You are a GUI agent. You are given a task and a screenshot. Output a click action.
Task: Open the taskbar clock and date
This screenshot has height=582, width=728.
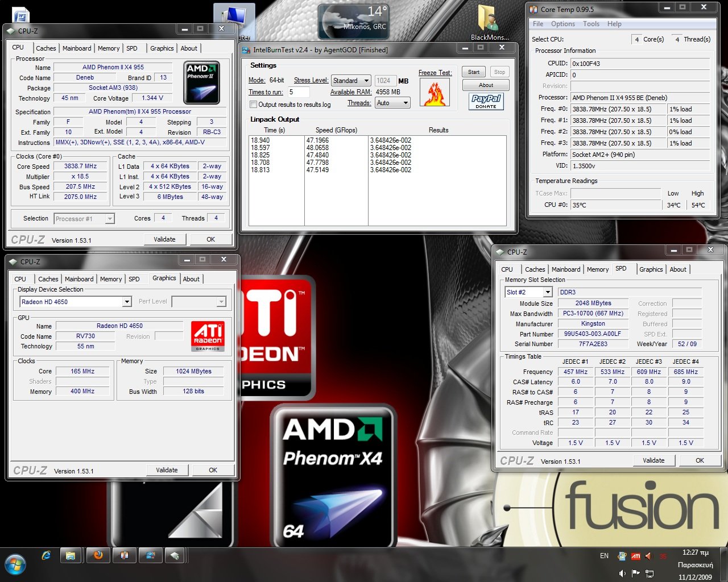[x=695, y=564]
